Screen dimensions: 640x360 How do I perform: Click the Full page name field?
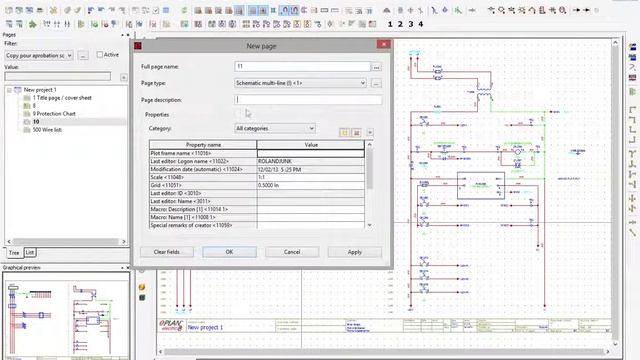click(x=302, y=66)
